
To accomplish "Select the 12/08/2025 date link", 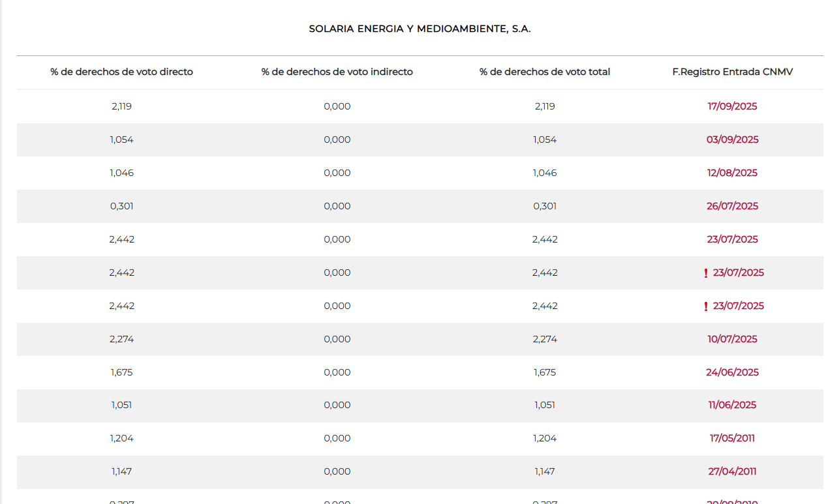I will [x=732, y=173].
